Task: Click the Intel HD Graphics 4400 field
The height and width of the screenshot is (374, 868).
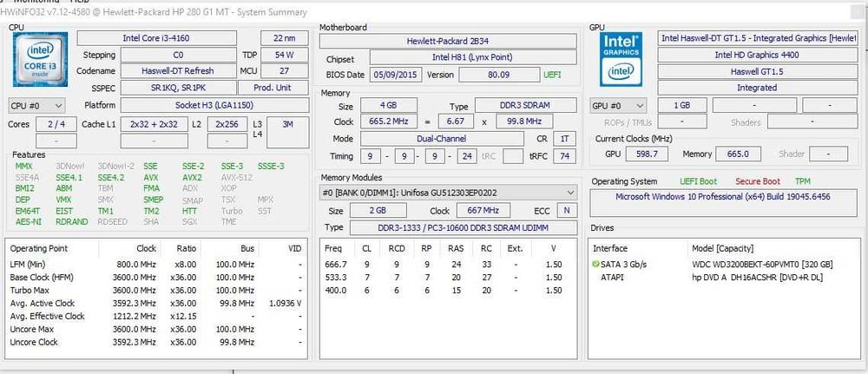Action: click(x=757, y=55)
